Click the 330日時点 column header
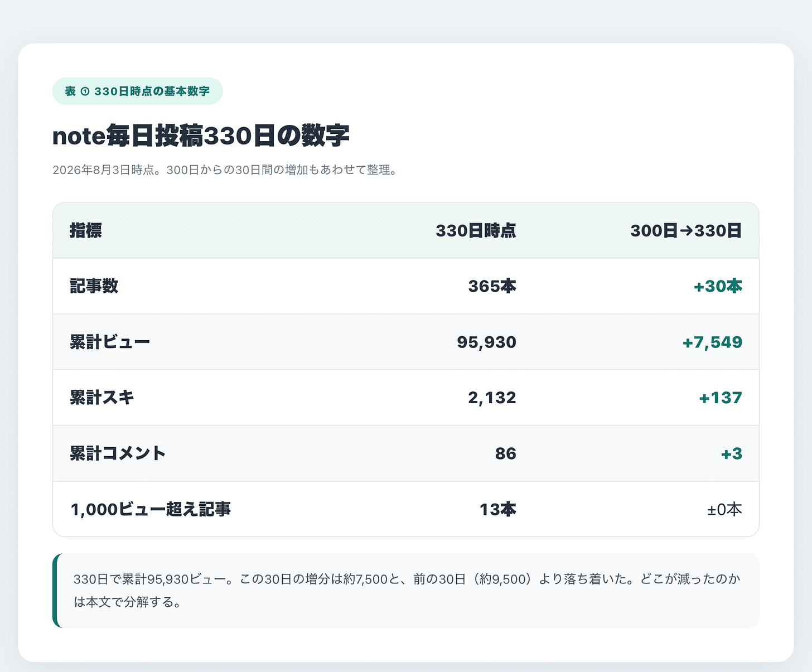 476,230
